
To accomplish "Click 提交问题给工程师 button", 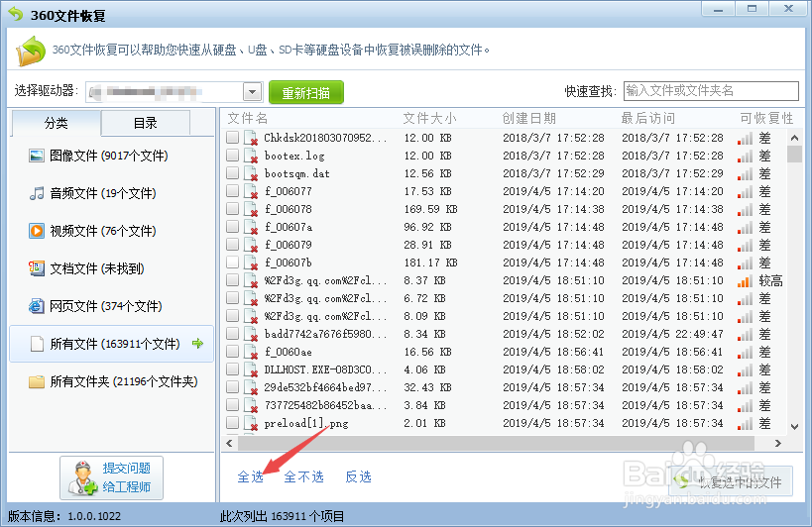I will pos(111,477).
